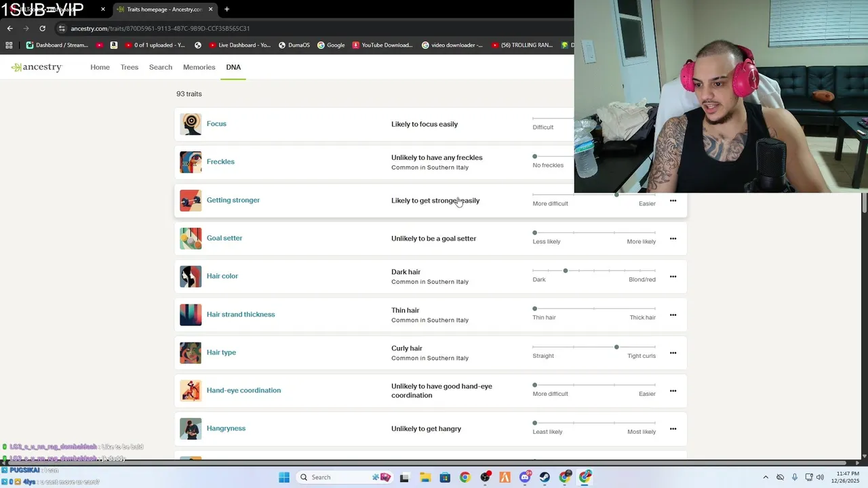
Task: Open the Hangryness trait icon
Action: (191, 428)
